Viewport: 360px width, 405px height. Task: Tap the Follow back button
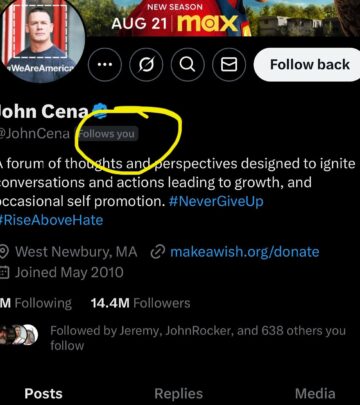coord(307,64)
